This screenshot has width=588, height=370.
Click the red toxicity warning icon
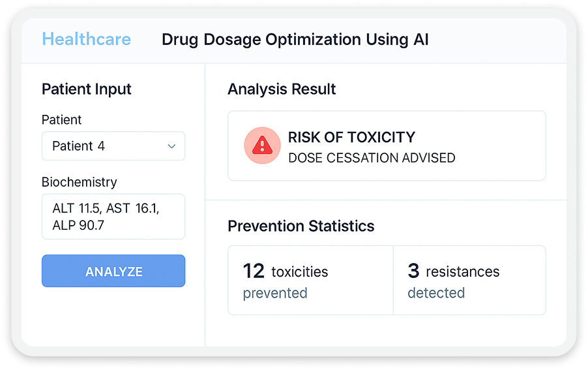[262, 146]
